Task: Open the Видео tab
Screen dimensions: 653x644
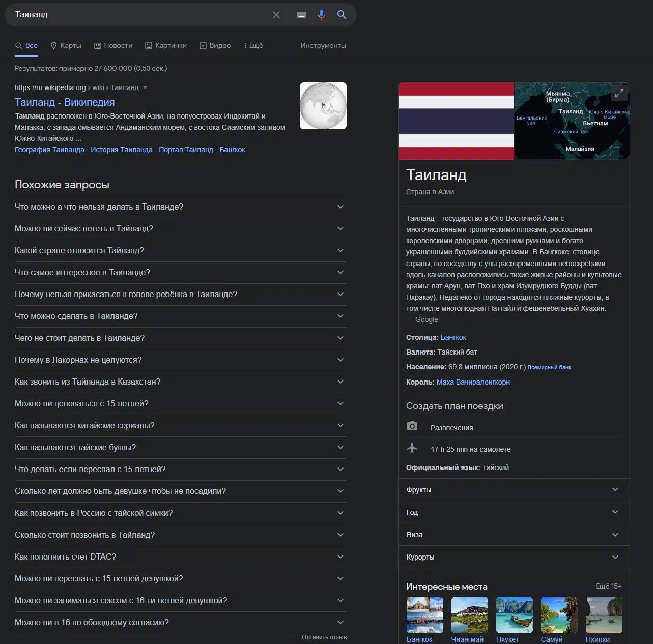Action: tap(215, 46)
